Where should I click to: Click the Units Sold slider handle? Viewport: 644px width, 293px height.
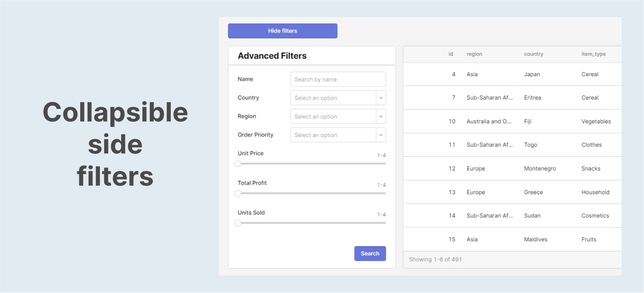pos(238,223)
